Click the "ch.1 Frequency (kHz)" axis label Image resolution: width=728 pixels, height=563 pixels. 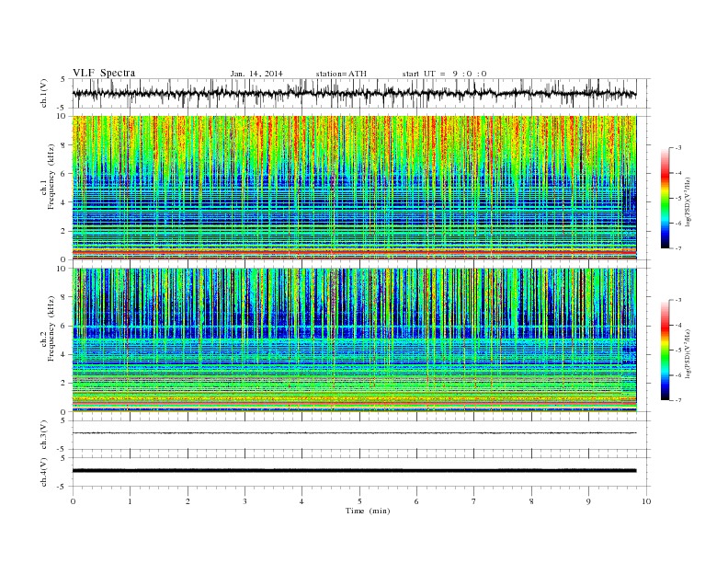[x=48, y=177]
